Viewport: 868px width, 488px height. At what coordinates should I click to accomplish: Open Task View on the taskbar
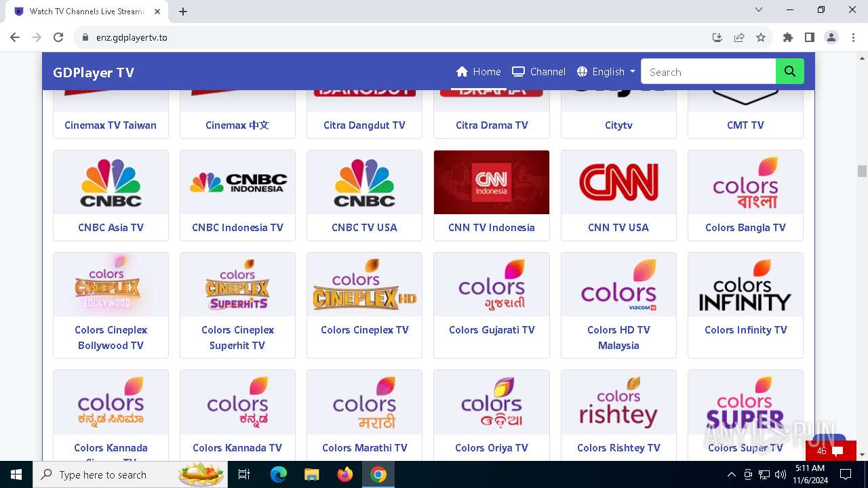(244, 474)
